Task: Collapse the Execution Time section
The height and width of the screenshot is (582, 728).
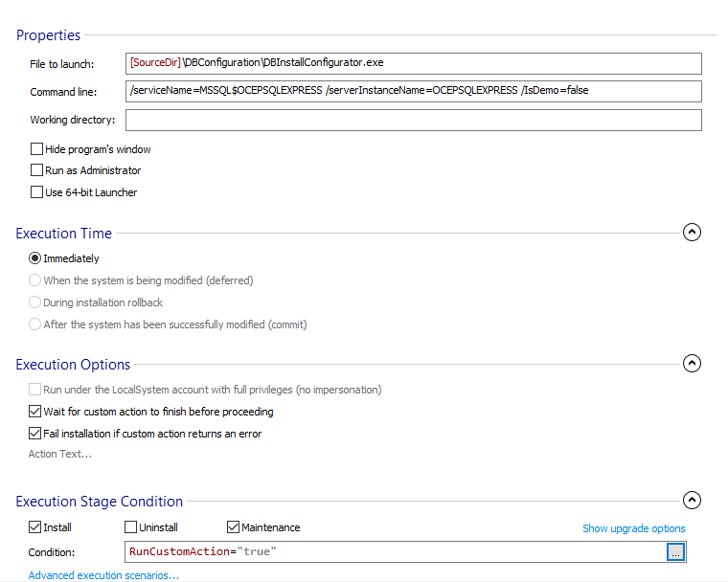Action: (692, 233)
